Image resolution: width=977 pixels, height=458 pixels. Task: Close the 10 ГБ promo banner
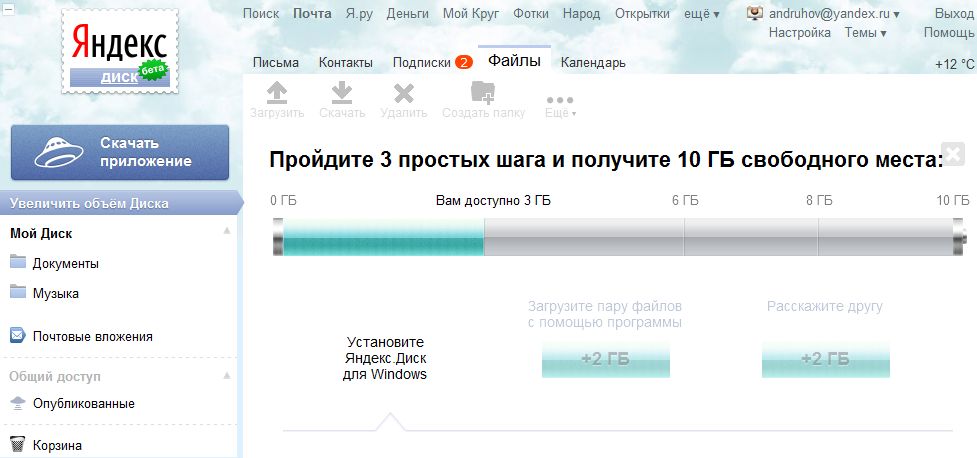(953, 154)
